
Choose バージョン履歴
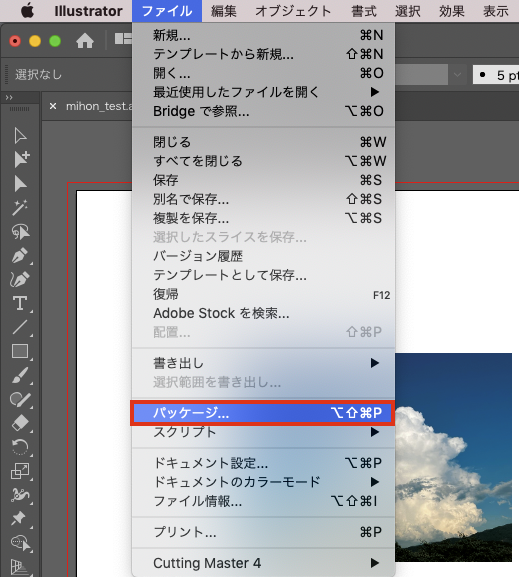tap(263, 256)
